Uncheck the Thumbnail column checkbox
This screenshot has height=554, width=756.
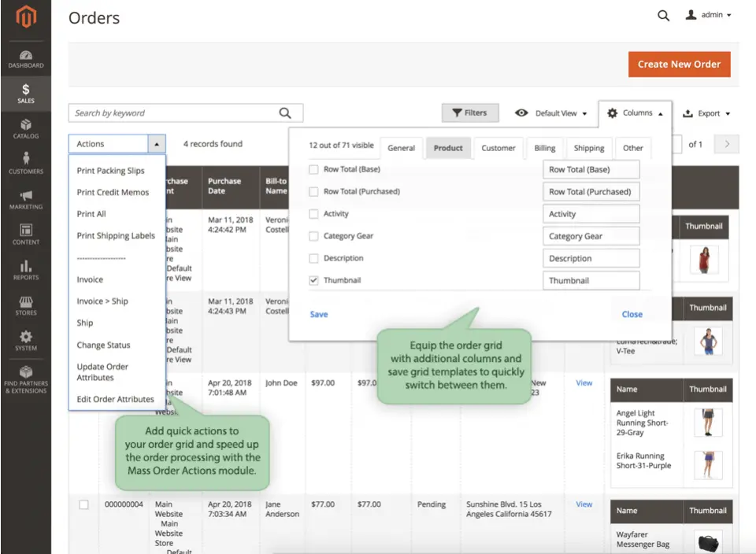[313, 280]
